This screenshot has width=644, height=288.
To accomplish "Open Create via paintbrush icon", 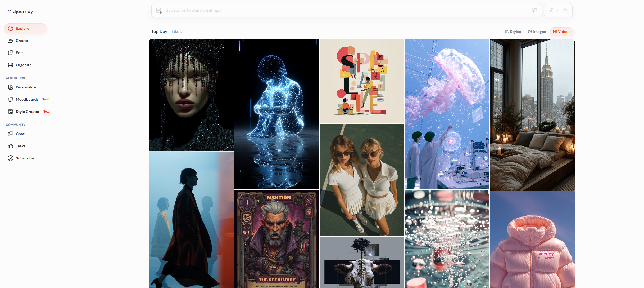I will click(11, 41).
